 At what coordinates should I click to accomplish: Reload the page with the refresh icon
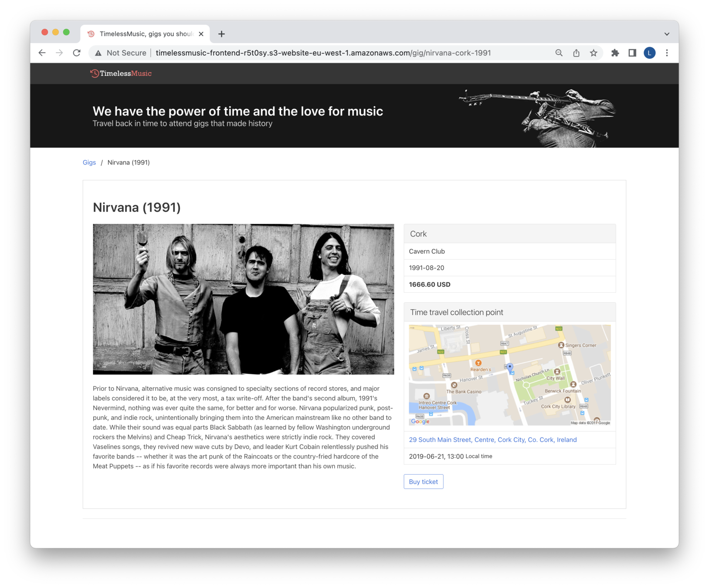pyautogui.click(x=77, y=53)
